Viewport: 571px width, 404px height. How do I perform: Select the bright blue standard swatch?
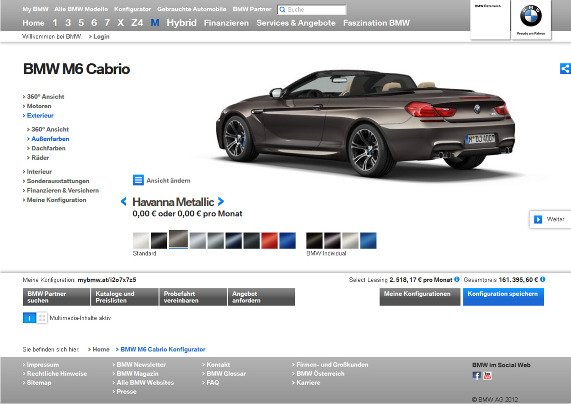click(287, 241)
